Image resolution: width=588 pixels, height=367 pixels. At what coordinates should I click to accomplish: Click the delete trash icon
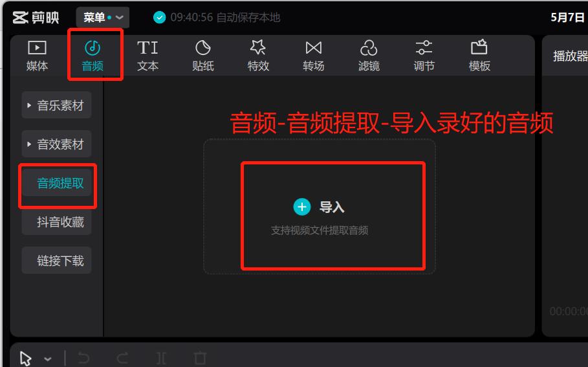[201, 359]
